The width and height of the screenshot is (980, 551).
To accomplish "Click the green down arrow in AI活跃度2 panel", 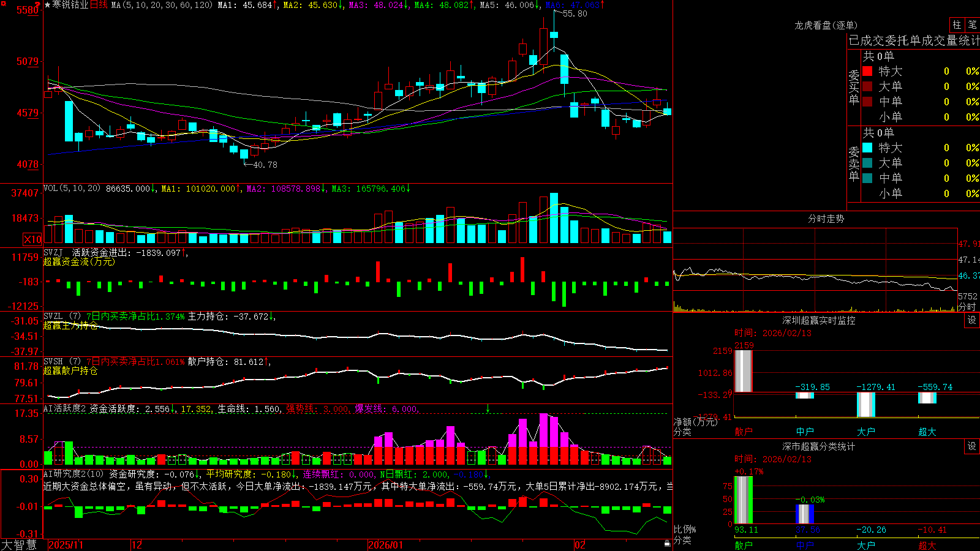I will [x=488, y=408].
